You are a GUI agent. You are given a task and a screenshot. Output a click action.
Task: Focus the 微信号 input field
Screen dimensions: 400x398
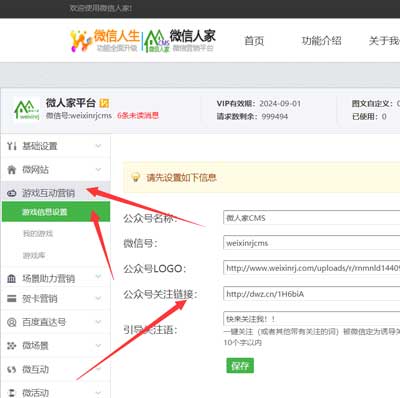pyautogui.click(x=312, y=243)
